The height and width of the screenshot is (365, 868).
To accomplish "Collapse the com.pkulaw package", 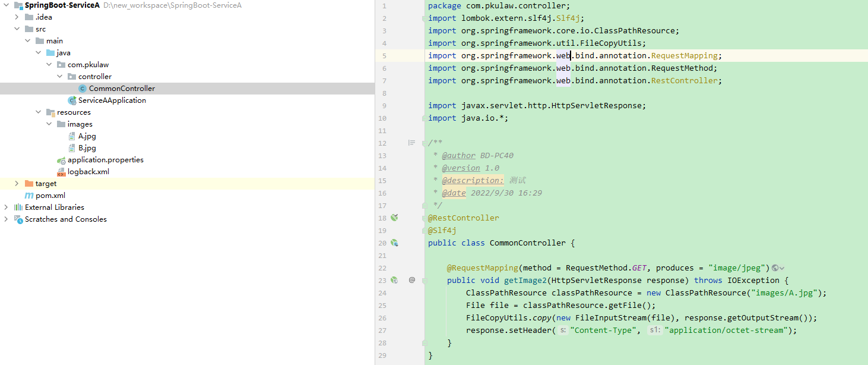I will (49, 65).
